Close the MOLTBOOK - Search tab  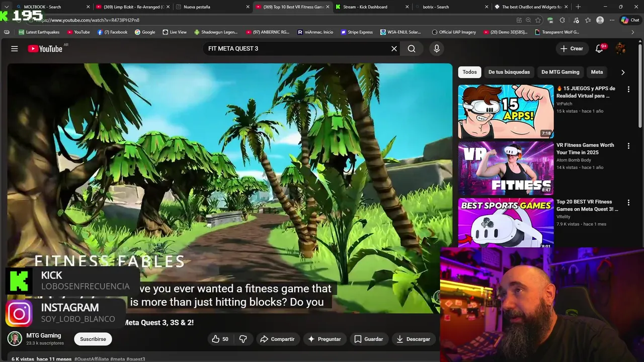point(88,7)
